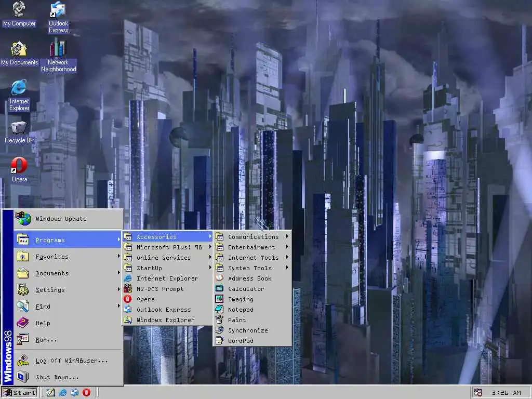Select the Outlook Express desktop shortcut
The image size is (532, 399).
click(58, 17)
